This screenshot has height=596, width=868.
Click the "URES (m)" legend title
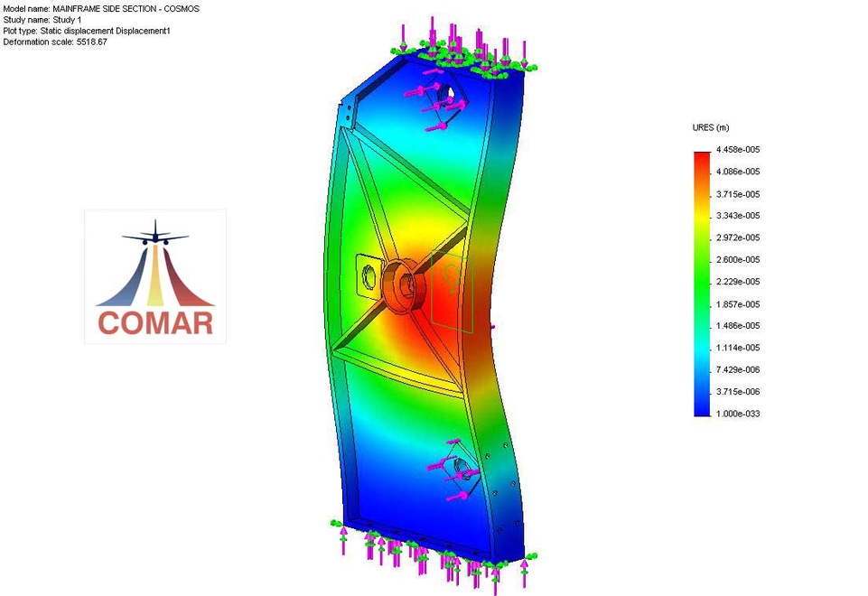[711, 128]
